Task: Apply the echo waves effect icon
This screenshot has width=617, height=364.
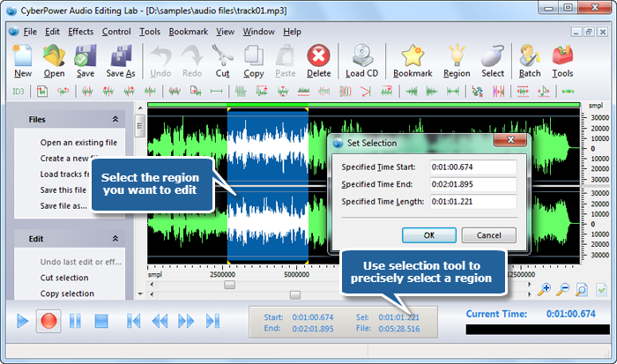Action: pos(345,92)
